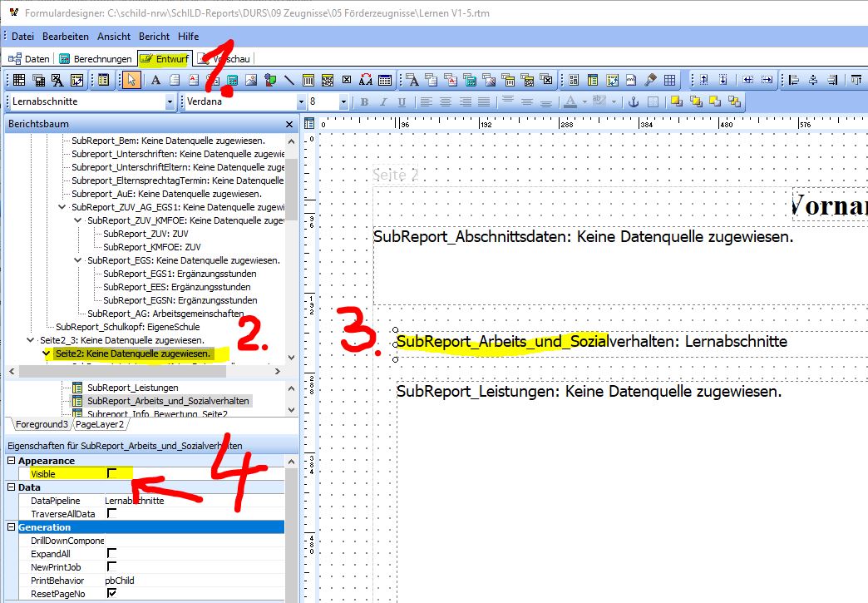The image size is (868, 603).
Task: Align selected components to left edge
Action: (x=794, y=80)
